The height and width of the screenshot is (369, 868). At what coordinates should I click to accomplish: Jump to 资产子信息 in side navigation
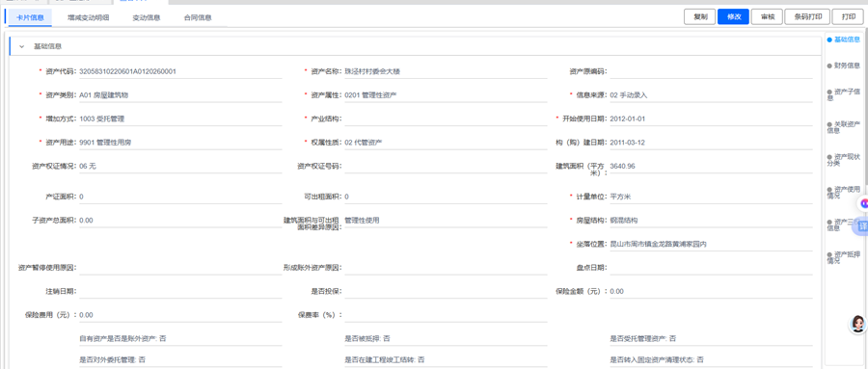tap(844, 94)
